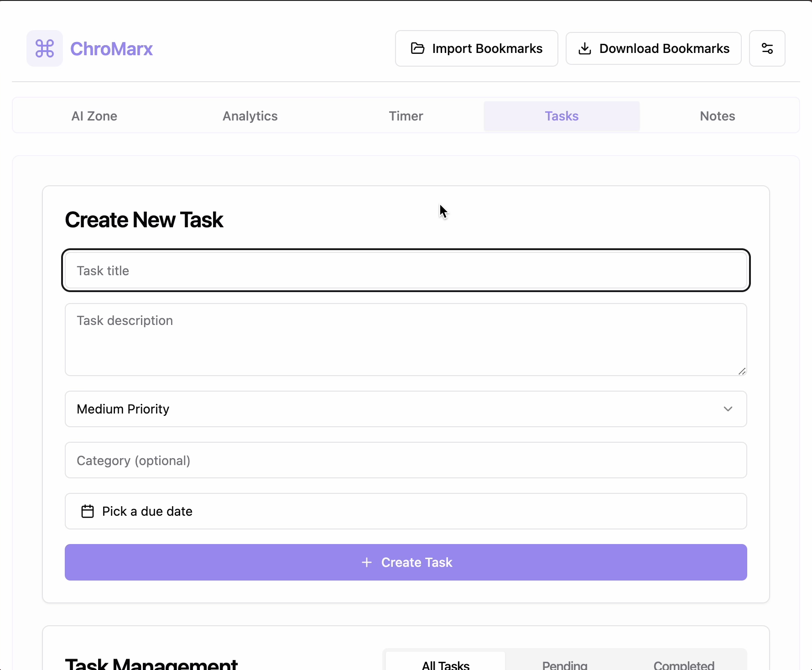The height and width of the screenshot is (670, 812).
Task: Click the Create New Task heading
Action: pyautogui.click(x=144, y=220)
